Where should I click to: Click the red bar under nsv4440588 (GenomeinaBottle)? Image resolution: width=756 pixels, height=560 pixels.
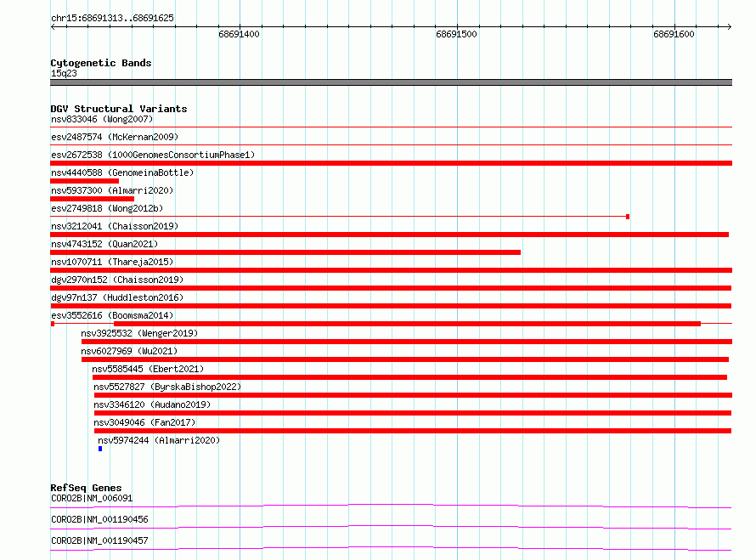click(84, 181)
